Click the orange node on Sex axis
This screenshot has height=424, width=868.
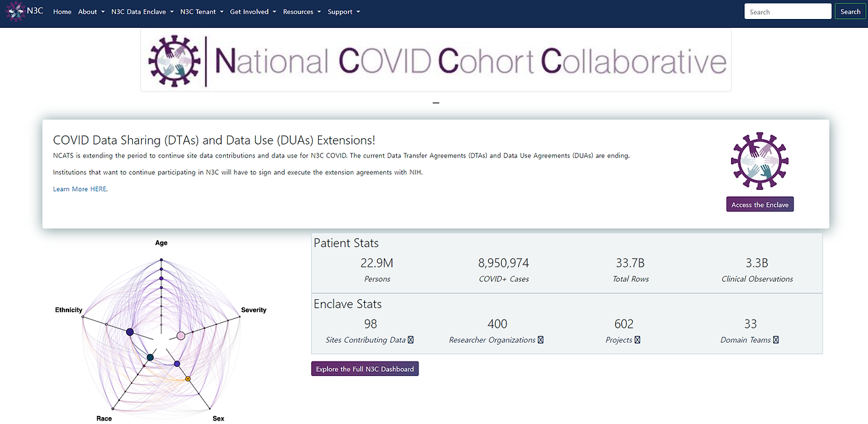188,379
